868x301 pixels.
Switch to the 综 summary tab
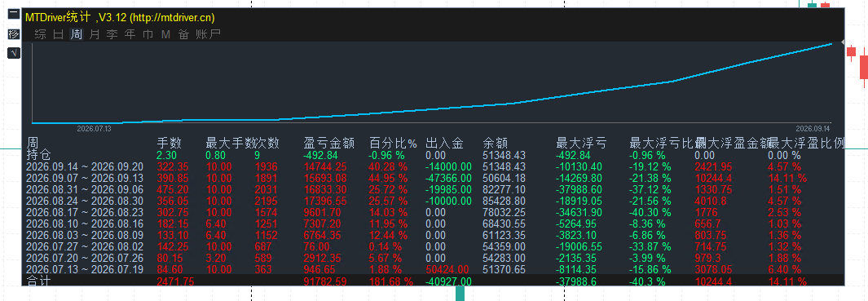[x=40, y=34]
